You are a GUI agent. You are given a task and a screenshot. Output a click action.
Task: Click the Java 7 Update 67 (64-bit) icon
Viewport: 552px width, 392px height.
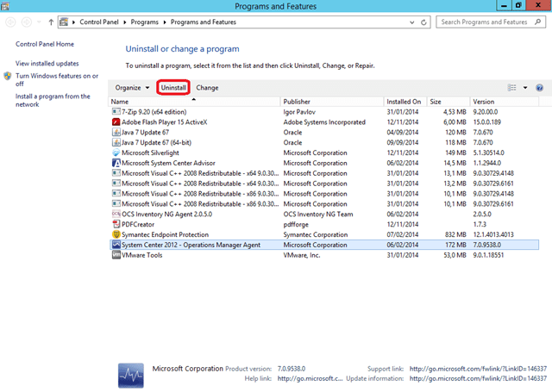[116, 142]
